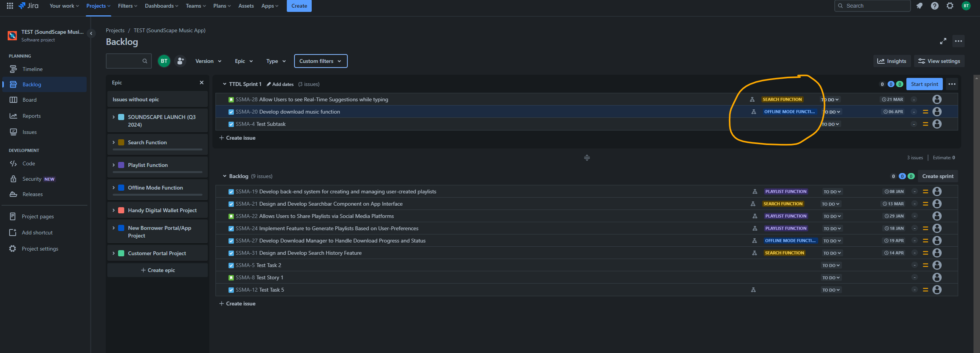The height and width of the screenshot is (353, 980).
Task: Click the priority icon for SSMA-4
Action: [x=926, y=124]
